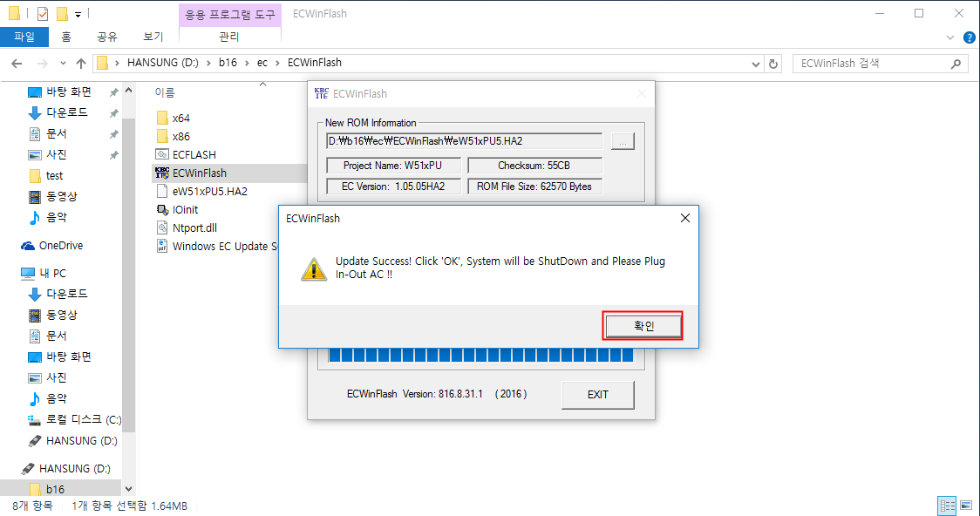Viewport: 980px width, 516px height.
Task: Sort by the 이름 column header
Action: coord(165,92)
